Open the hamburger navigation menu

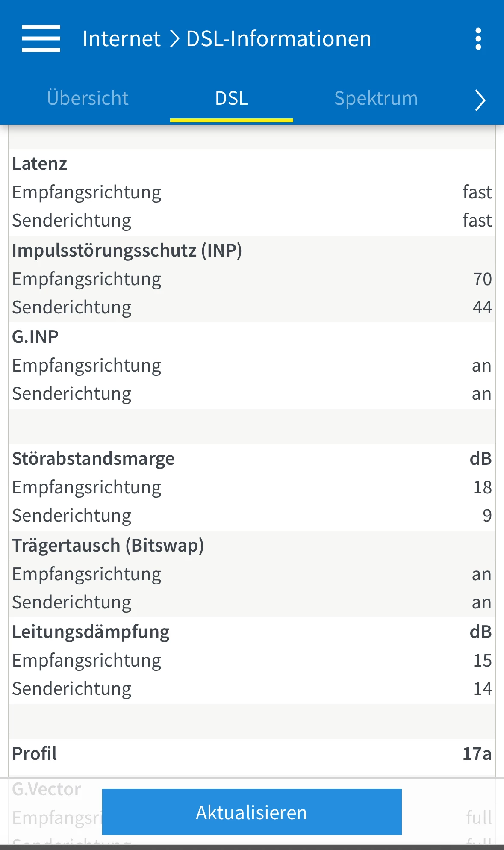coord(41,38)
